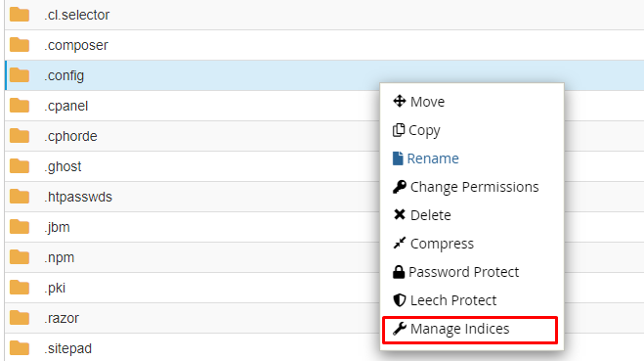Click the folder icon of .cl.selector
The width and height of the screenshot is (644, 361).
20,15
